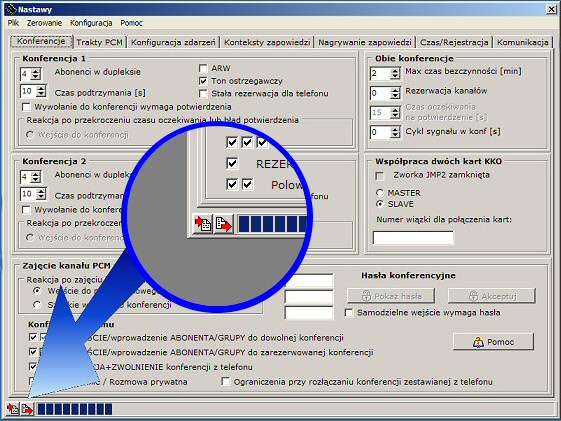Switch to the Trakty PCM tab
Screen dimensions: 561x421
click(99, 42)
